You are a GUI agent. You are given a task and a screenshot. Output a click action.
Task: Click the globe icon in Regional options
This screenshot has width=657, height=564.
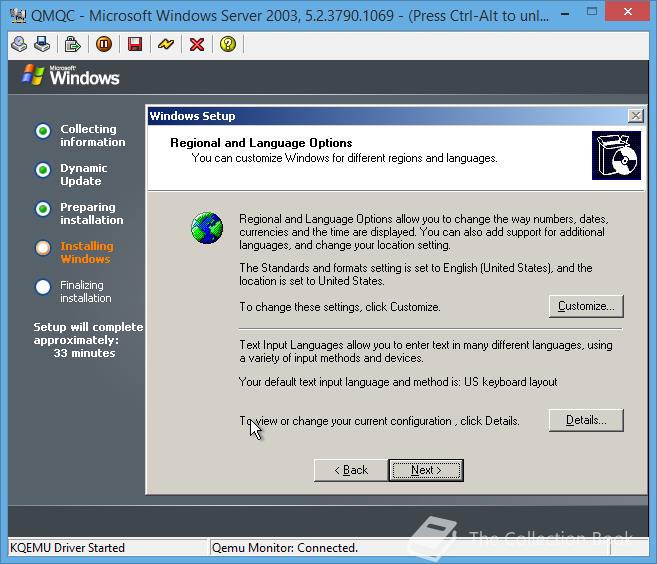pos(207,228)
